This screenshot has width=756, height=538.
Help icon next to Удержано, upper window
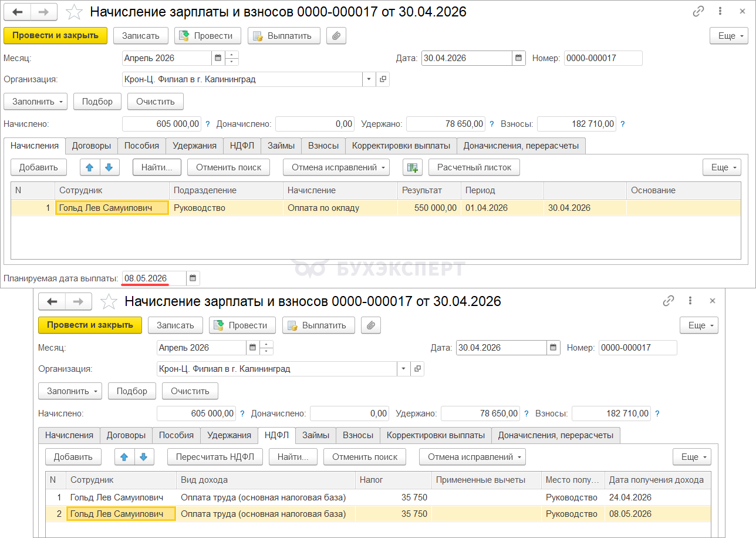(x=491, y=124)
